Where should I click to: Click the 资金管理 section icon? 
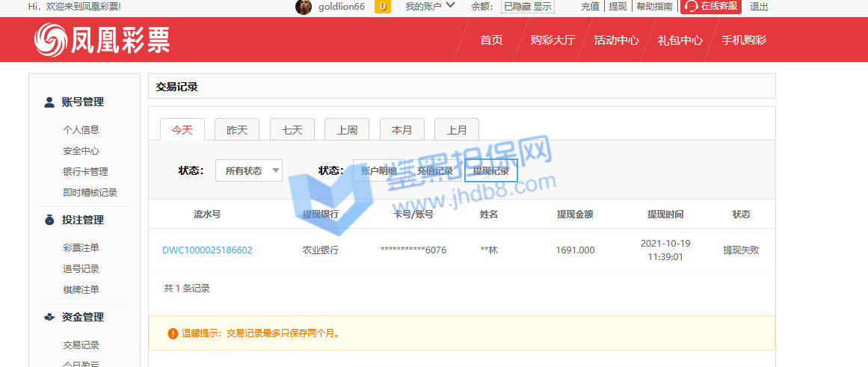point(49,317)
